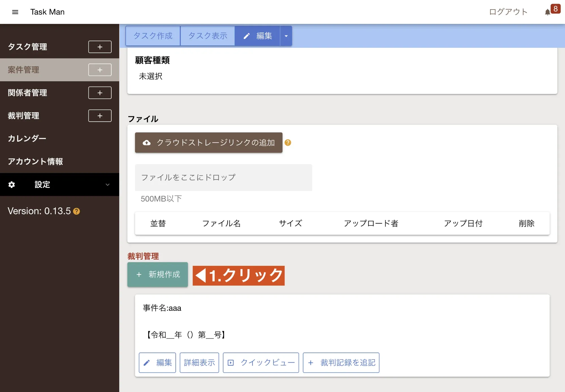Click plus icon beside タスク管理

click(100, 47)
